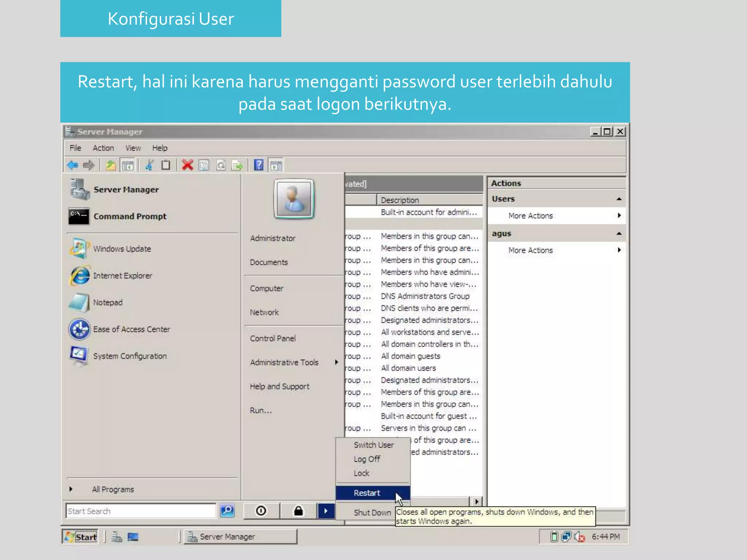Open Help and Support

[279, 386]
